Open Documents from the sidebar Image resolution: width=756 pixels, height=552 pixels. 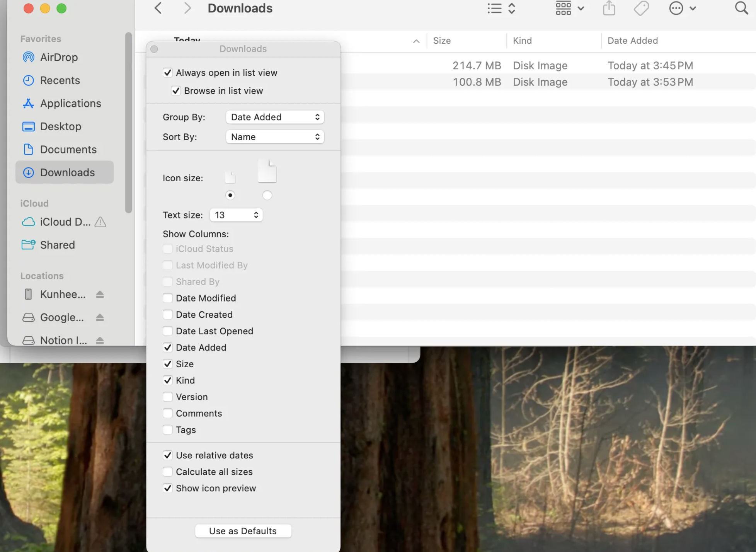(x=68, y=150)
